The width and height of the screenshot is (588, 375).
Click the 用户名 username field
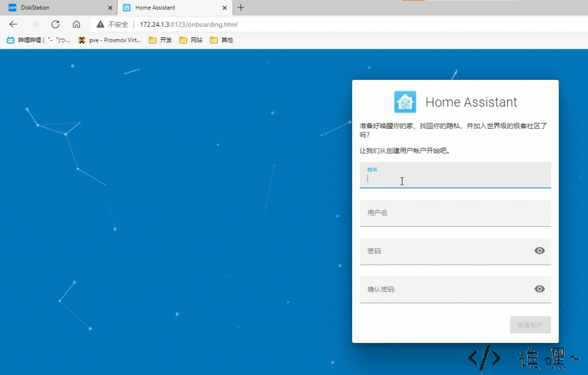[455, 213]
